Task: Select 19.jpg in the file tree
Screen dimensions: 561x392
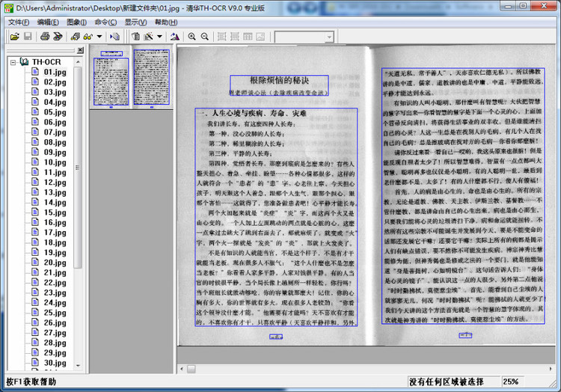Action: (55, 252)
